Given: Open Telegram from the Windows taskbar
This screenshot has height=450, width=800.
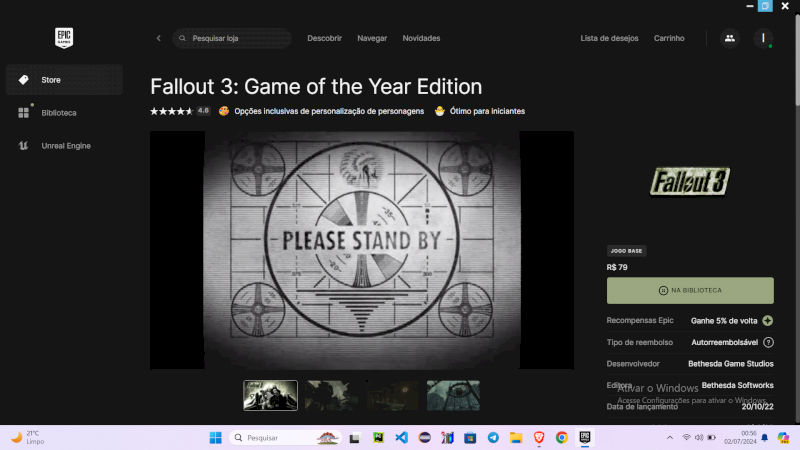Looking at the screenshot, I should click(x=493, y=438).
